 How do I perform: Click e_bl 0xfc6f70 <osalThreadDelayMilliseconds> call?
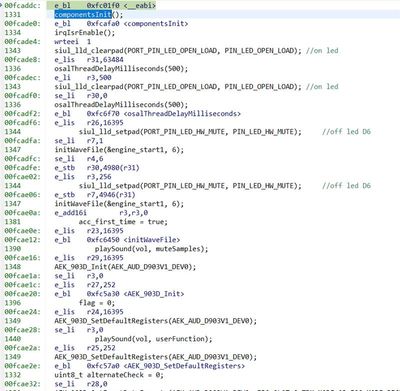[x=148, y=114]
